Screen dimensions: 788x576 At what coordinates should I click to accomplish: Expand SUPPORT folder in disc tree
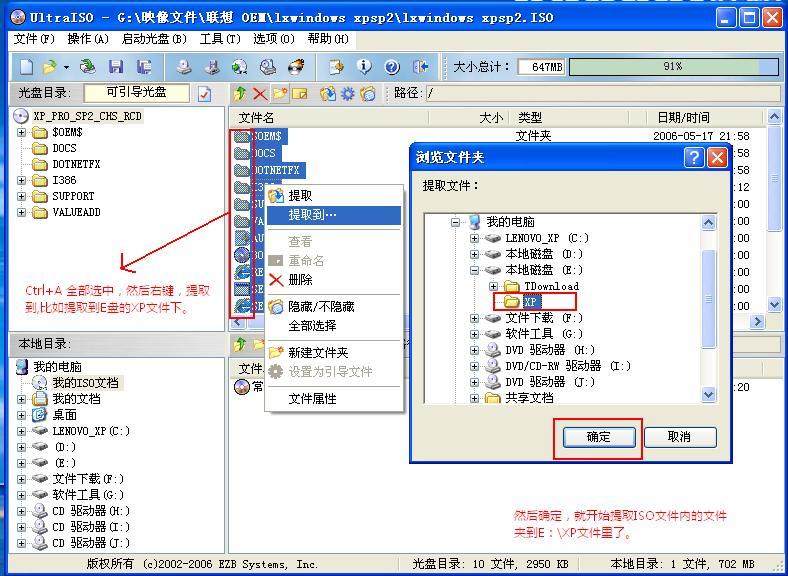point(22,197)
